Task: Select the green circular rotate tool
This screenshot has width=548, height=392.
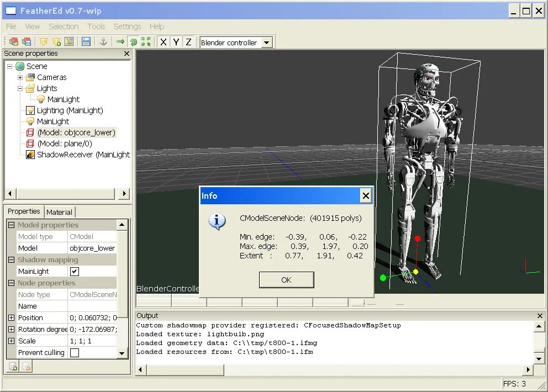Action: [133, 42]
